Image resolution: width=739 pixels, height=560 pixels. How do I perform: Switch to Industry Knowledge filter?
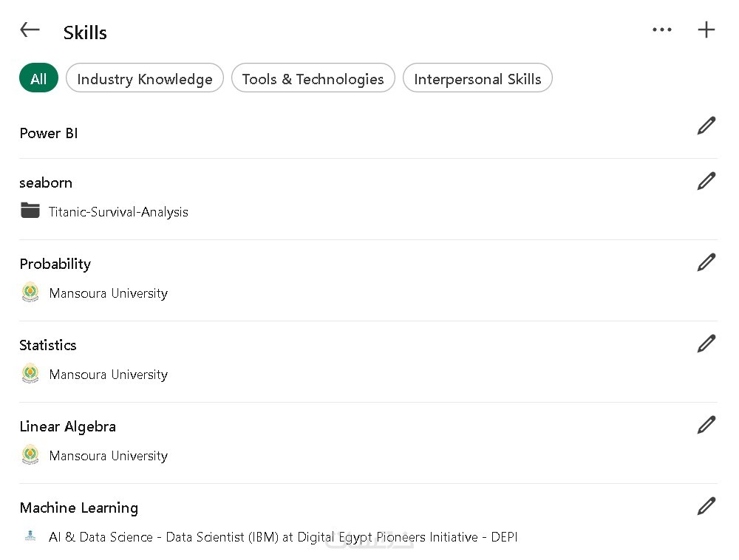(145, 79)
